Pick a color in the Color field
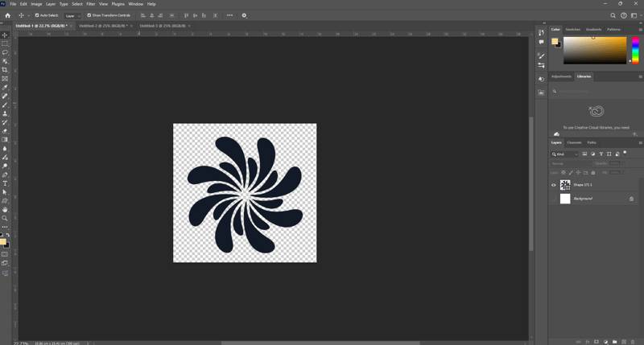644x345 pixels. pos(595,51)
